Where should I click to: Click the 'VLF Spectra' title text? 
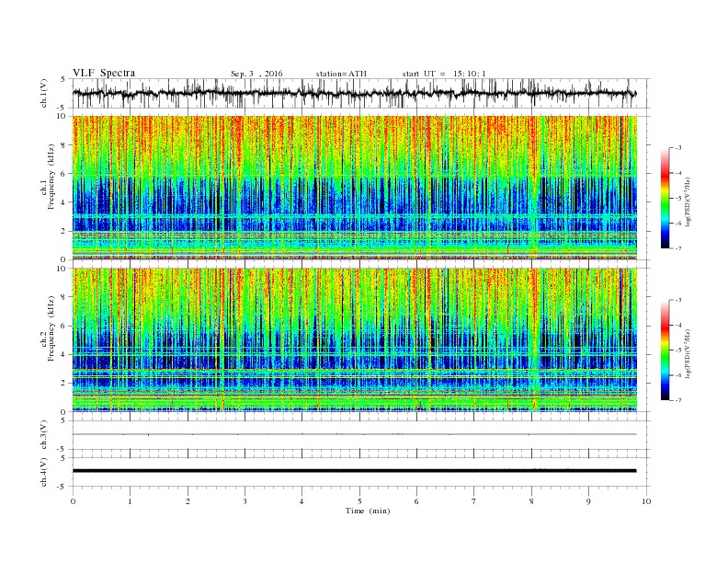click(104, 73)
